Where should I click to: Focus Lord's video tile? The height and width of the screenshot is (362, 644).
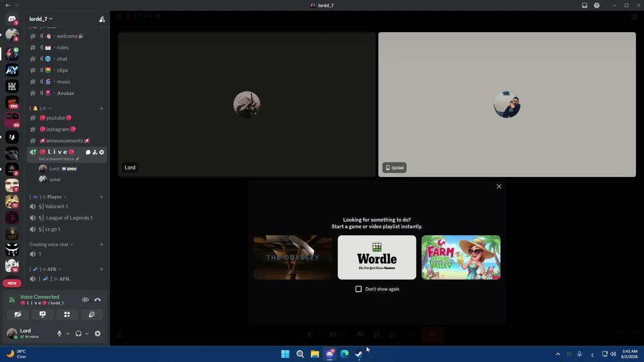[x=247, y=105]
